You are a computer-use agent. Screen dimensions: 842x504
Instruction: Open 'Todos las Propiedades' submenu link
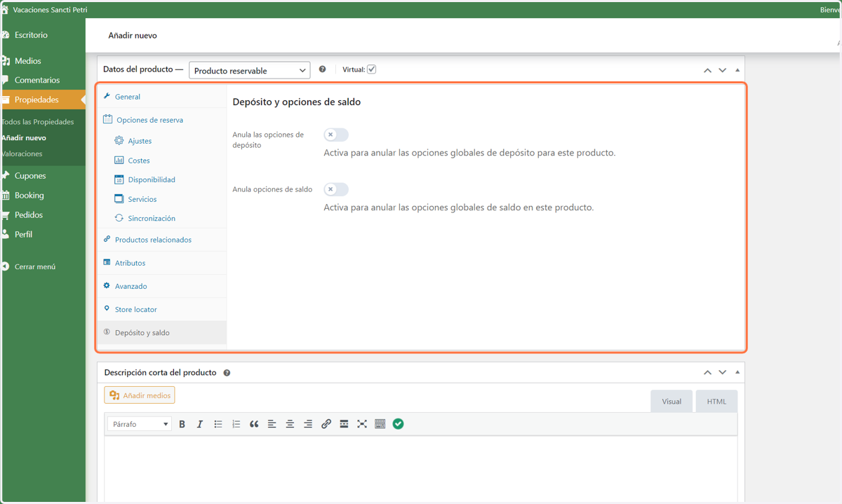coord(38,122)
